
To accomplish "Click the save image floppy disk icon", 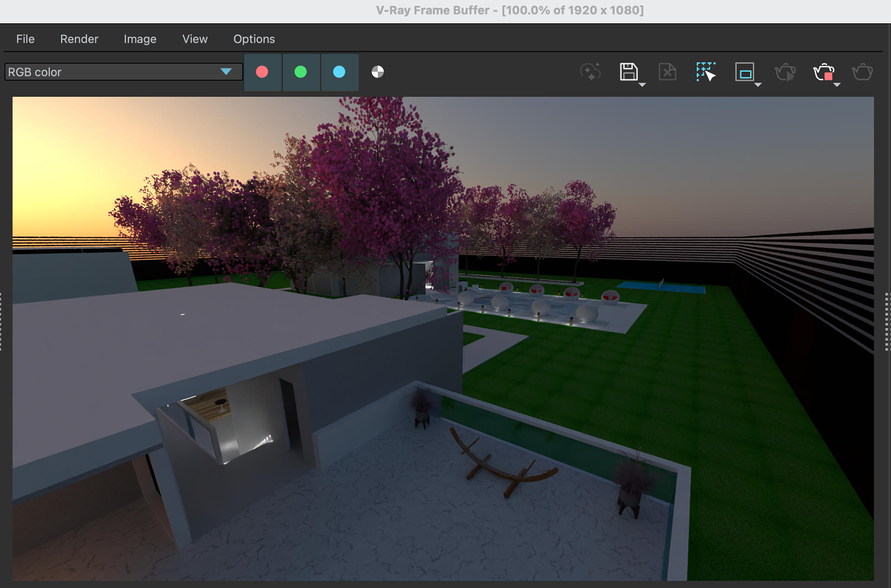I will tap(628, 72).
